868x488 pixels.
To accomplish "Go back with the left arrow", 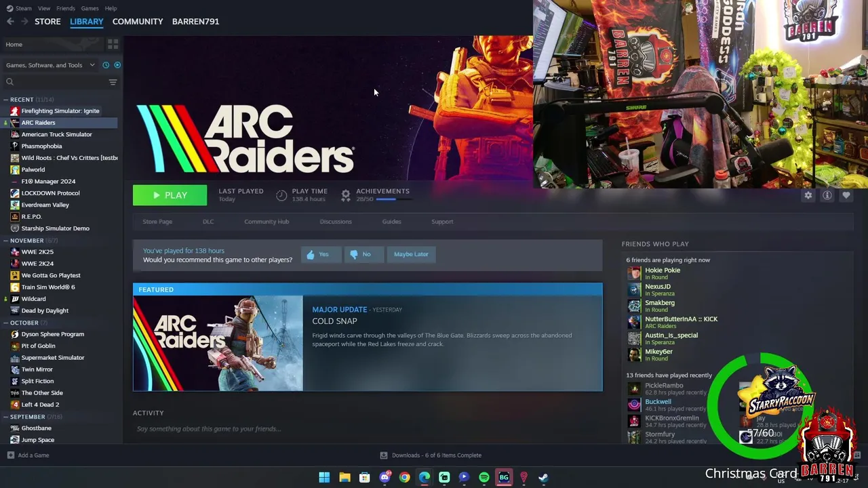I will (x=10, y=22).
